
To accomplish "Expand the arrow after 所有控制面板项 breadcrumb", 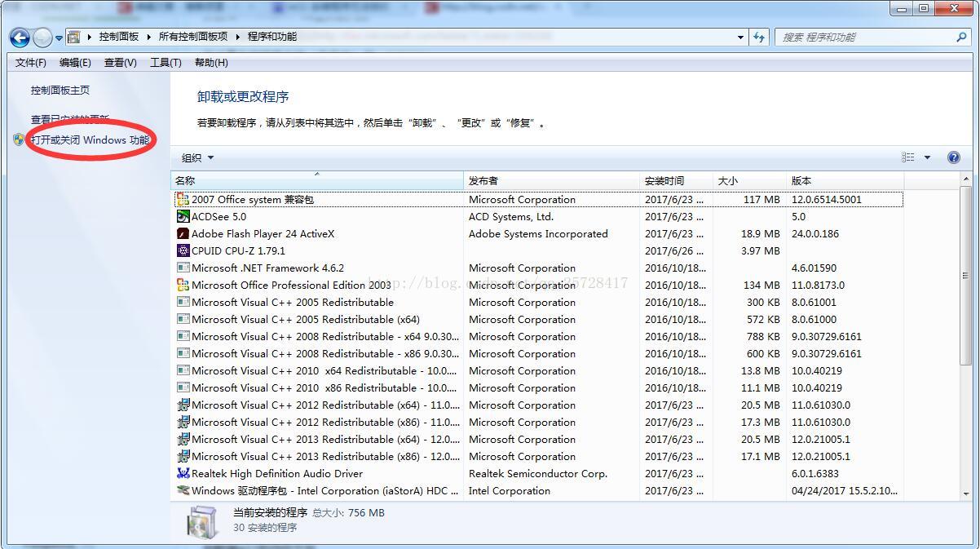I will pos(238,37).
